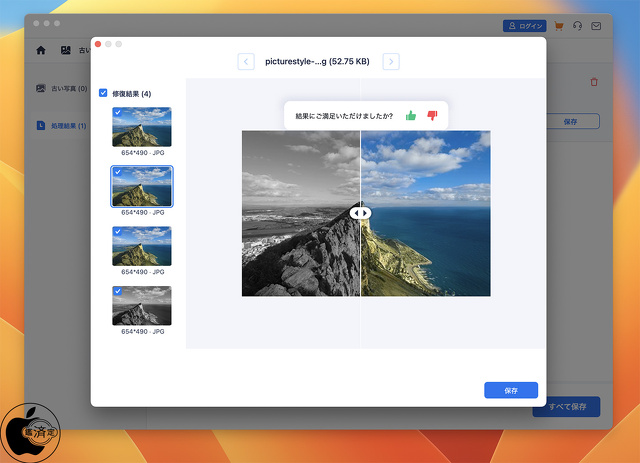Open the mail feedback icon in main window
Screen dimensions: 640x463
click(x=596, y=26)
